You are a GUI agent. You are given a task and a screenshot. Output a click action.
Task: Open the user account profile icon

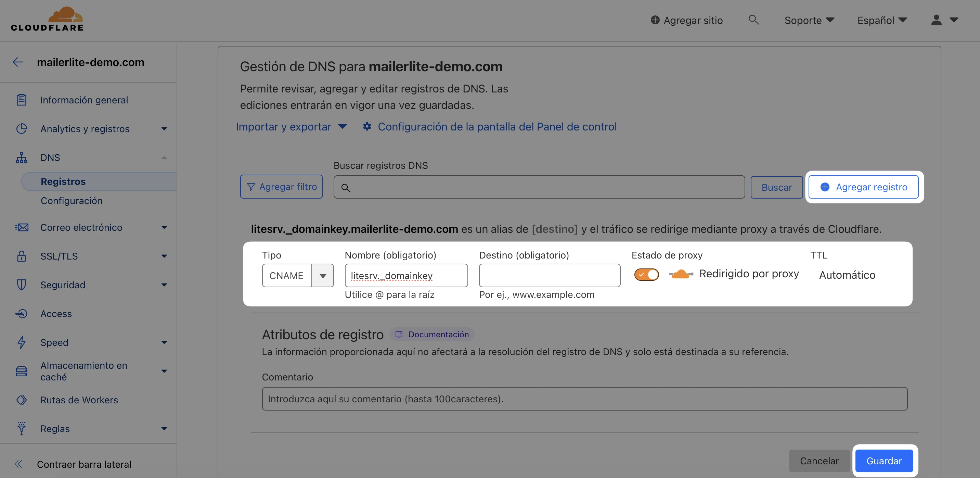tap(936, 20)
